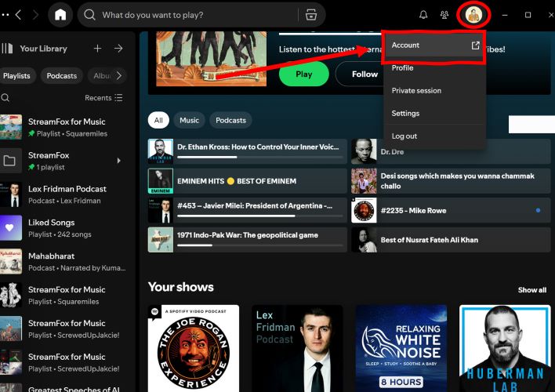This screenshot has width=555, height=392.
Task: Navigate back with the left chevron
Action: point(18,15)
